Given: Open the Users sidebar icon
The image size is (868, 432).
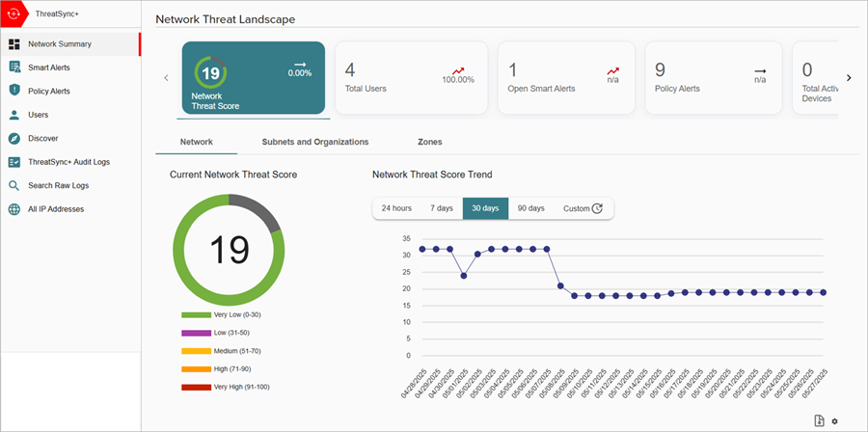Looking at the screenshot, I should click(14, 115).
